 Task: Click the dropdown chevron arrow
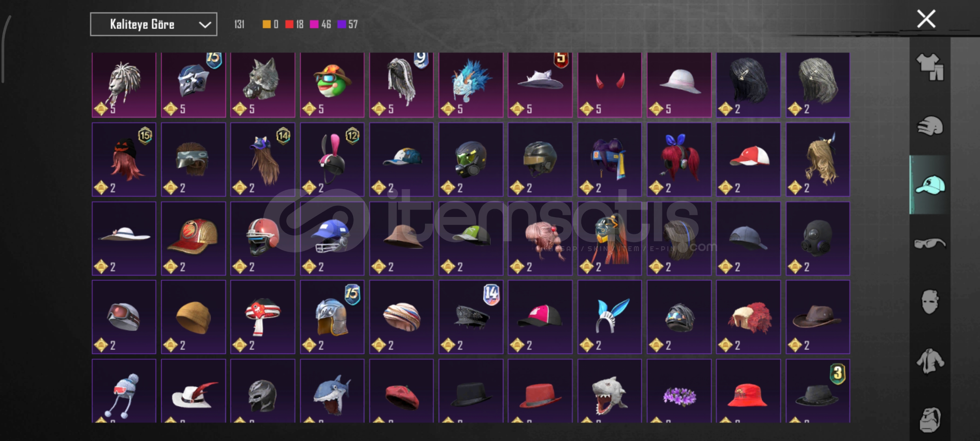coord(204,25)
